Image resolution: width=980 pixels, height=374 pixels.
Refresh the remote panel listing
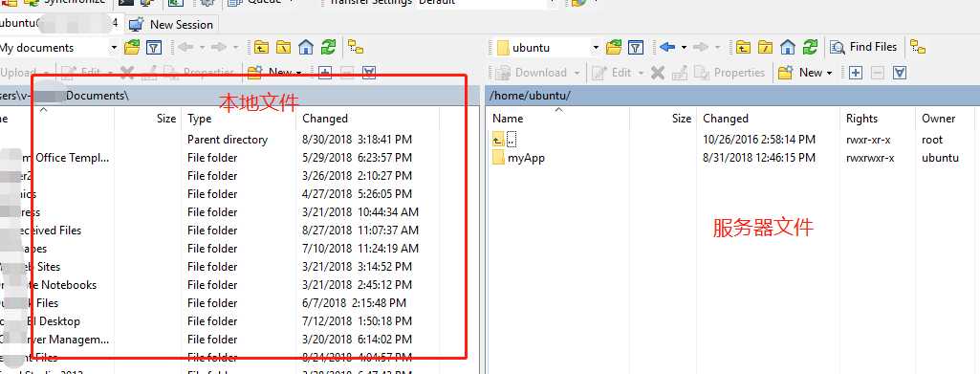tap(810, 47)
